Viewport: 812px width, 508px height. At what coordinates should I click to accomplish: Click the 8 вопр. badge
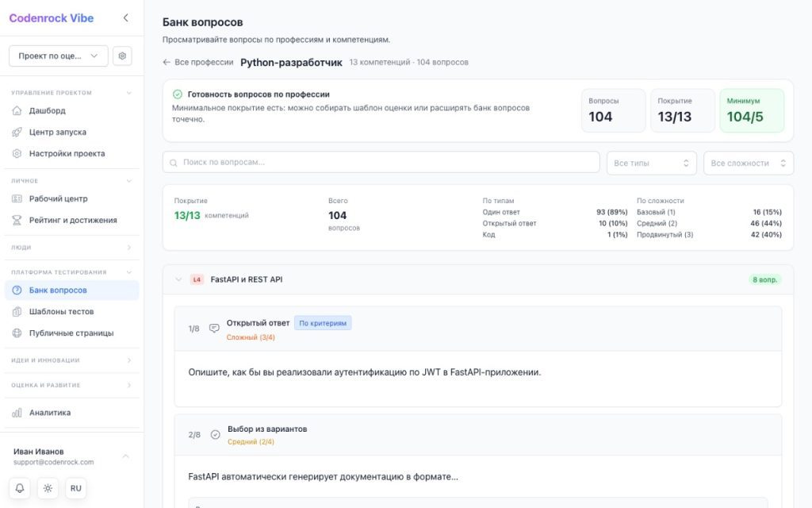click(765, 279)
